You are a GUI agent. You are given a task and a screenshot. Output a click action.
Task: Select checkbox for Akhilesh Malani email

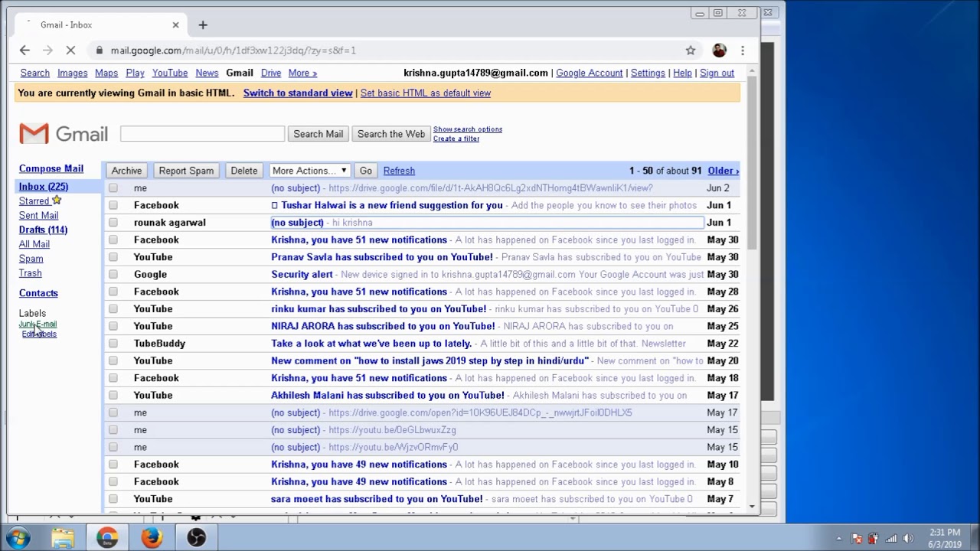coord(113,396)
